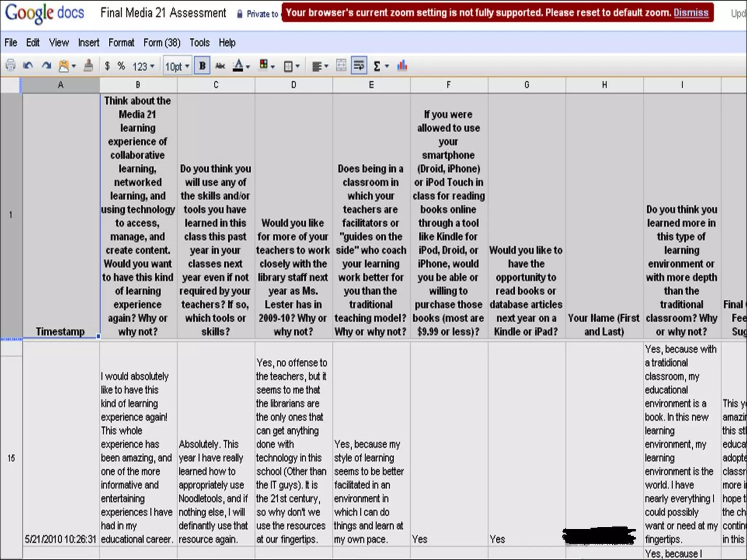Open the Form (38) menu

(x=162, y=43)
